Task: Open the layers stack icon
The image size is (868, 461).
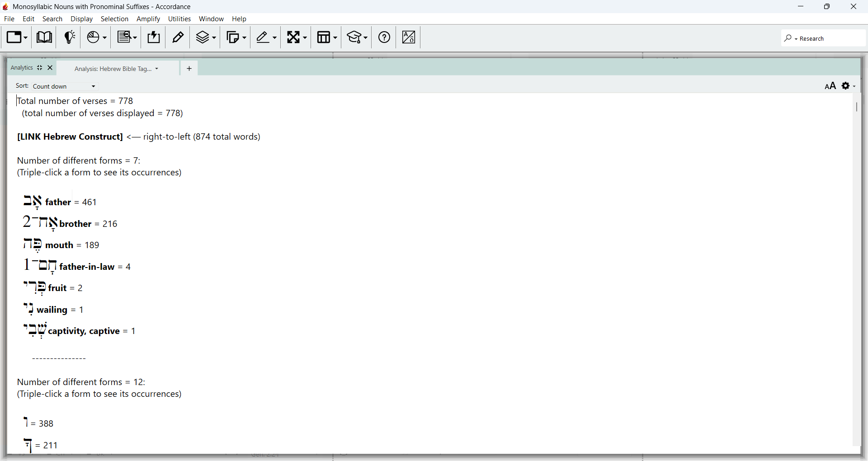Action: point(206,38)
